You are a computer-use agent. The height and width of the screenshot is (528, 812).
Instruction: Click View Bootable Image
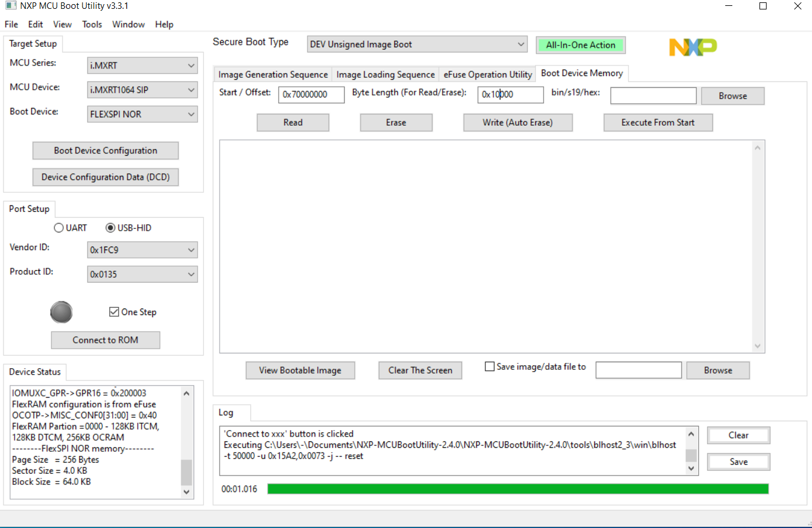(300, 370)
